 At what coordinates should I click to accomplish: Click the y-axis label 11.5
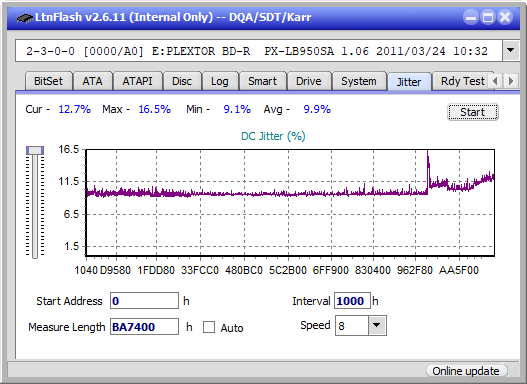coord(69,182)
